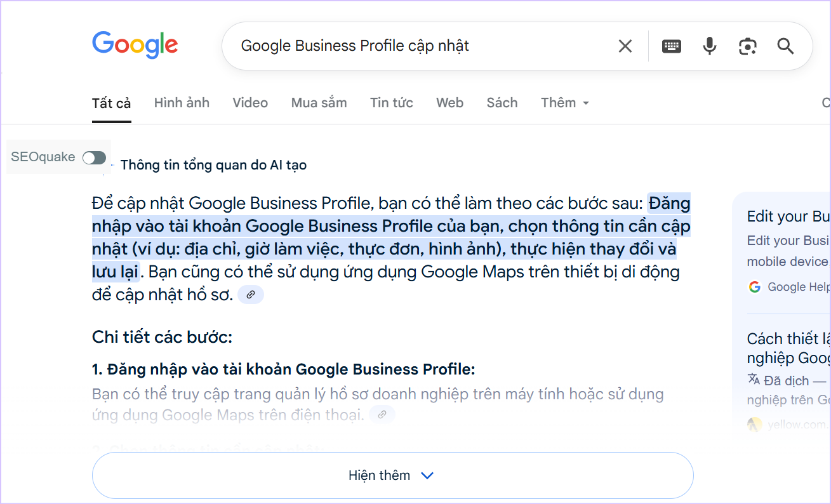Click the 'SEOquake' label
The height and width of the screenshot is (504, 831).
click(x=43, y=157)
